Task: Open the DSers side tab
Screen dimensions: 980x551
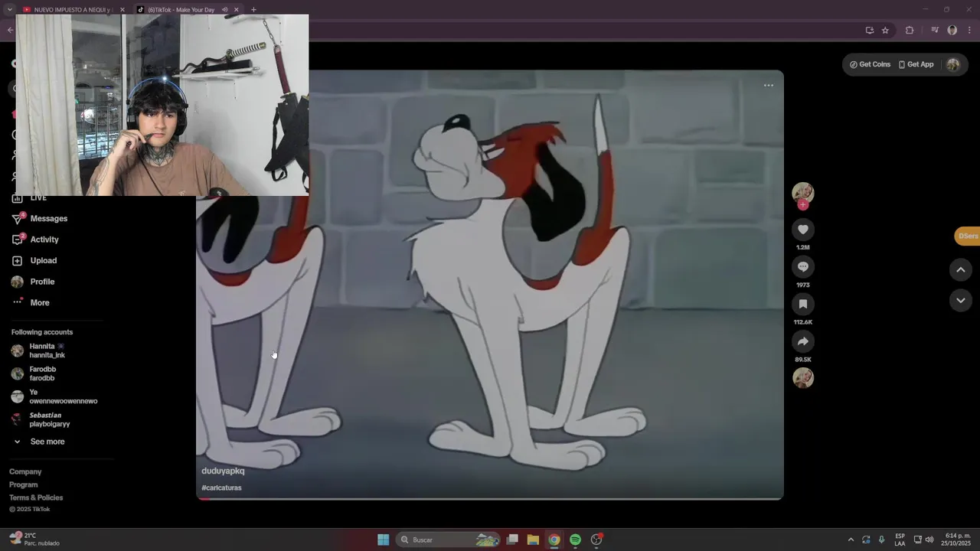Action: (x=967, y=236)
